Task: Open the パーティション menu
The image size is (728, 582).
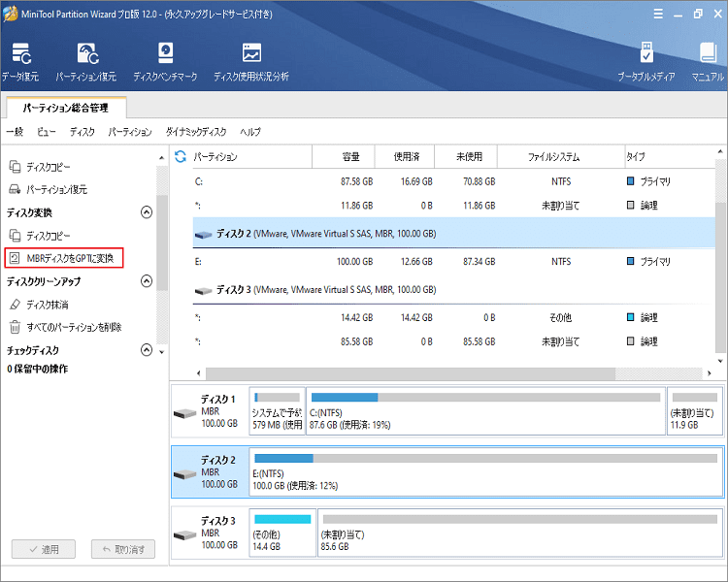Action: pos(130,132)
